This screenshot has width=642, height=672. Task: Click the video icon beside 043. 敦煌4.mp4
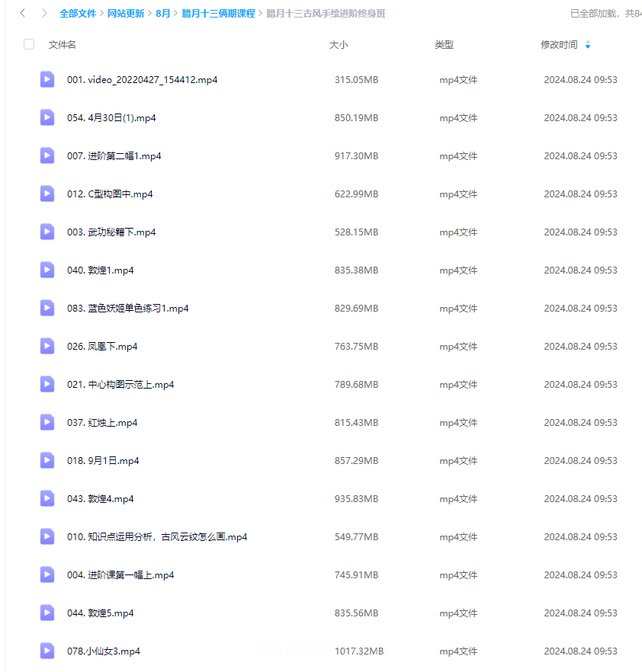(x=47, y=498)
